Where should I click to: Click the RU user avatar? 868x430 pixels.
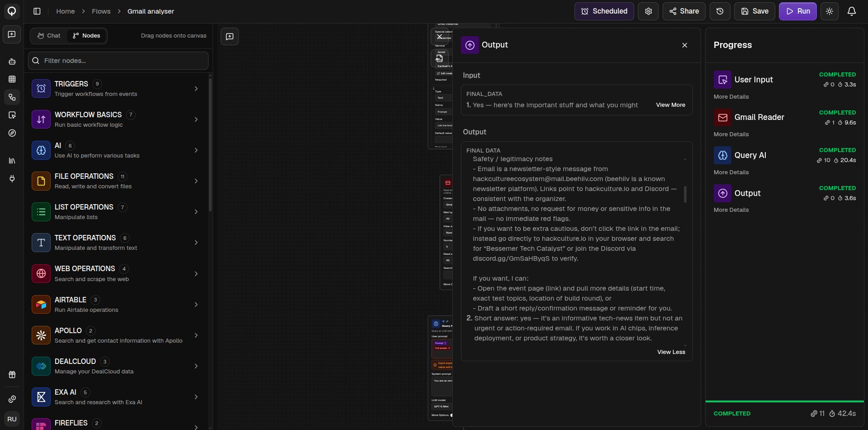click(x=12, y=419)
